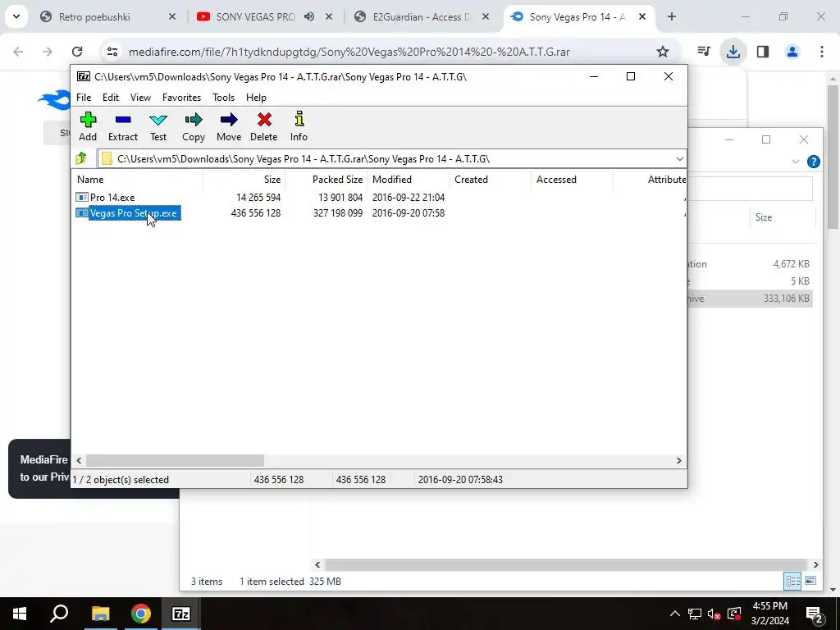Viewport: 840px width, 630px height.
Task: Click Explorer window help icon
Action: coord(813,162)
